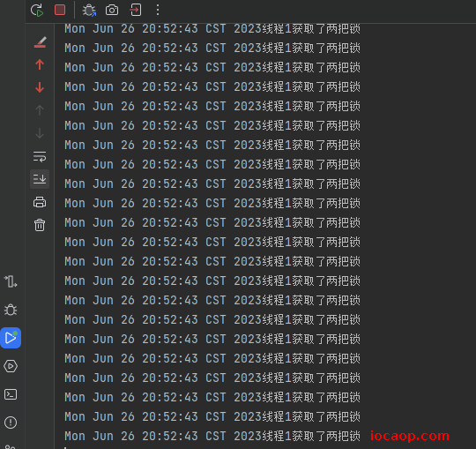Click the exit icon in the run toolbar
This screenshot has width=476, height=449.
pyautogui.click(x=136, y=10)
